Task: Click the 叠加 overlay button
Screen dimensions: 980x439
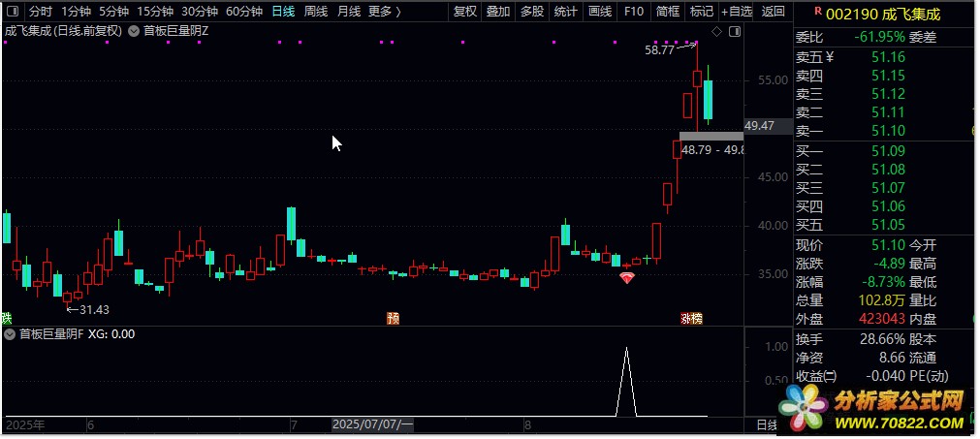Action: click(498, 12)
